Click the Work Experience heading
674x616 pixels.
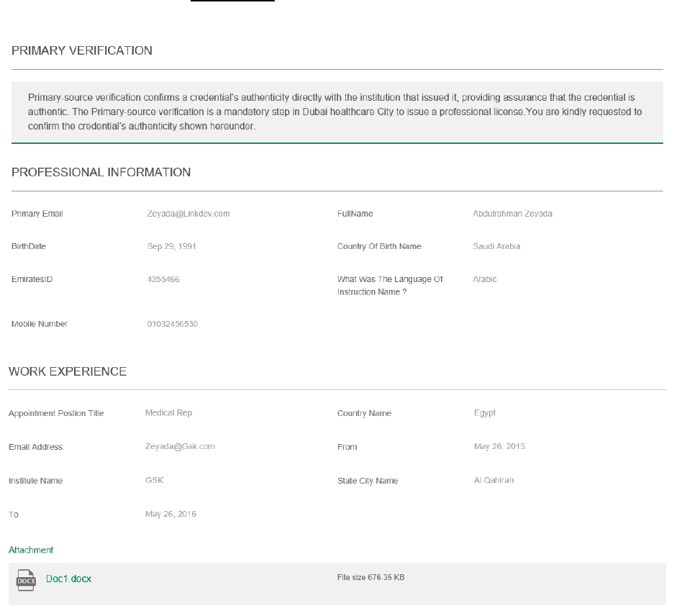[x=68, y=371]
